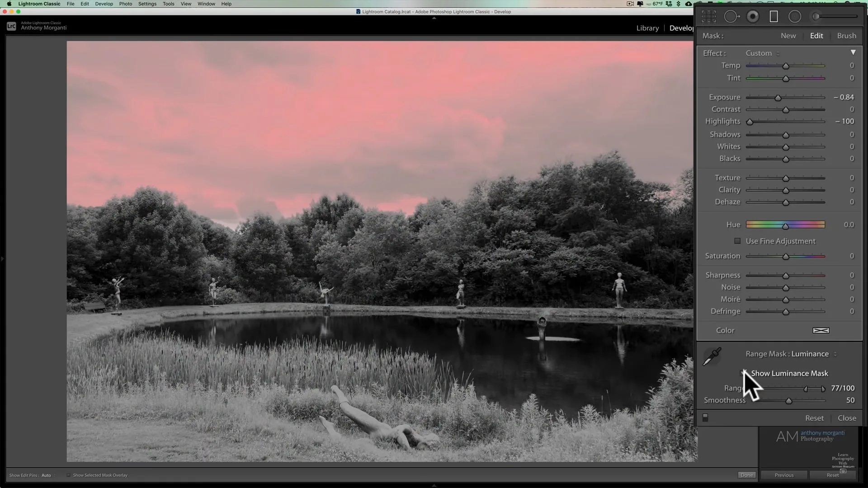Collapse the bottom filmstrip panel arrow
This screenshot has width=868, height=488.
click(434, 485)
